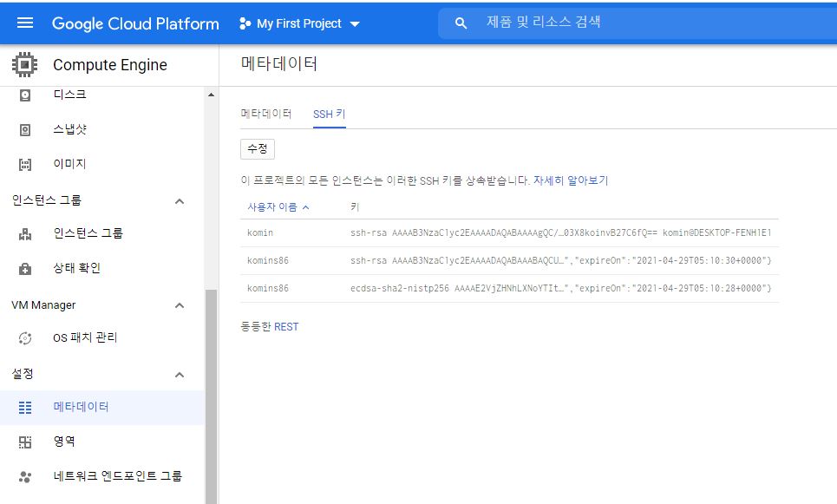Click the 디스크 disk icon
The height and width of the screenshot is (504, 837).
coord(25,95)
